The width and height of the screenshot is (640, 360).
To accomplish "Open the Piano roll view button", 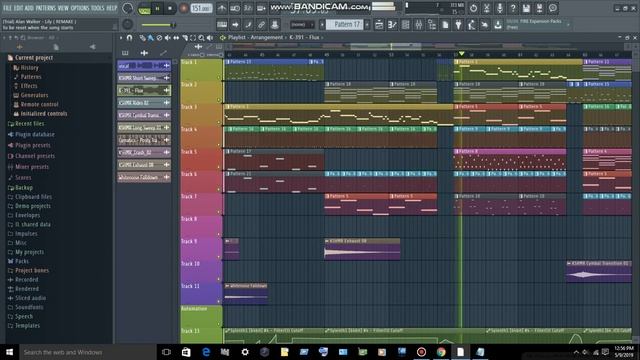I will pyautogui.click(x=392, y=24).
